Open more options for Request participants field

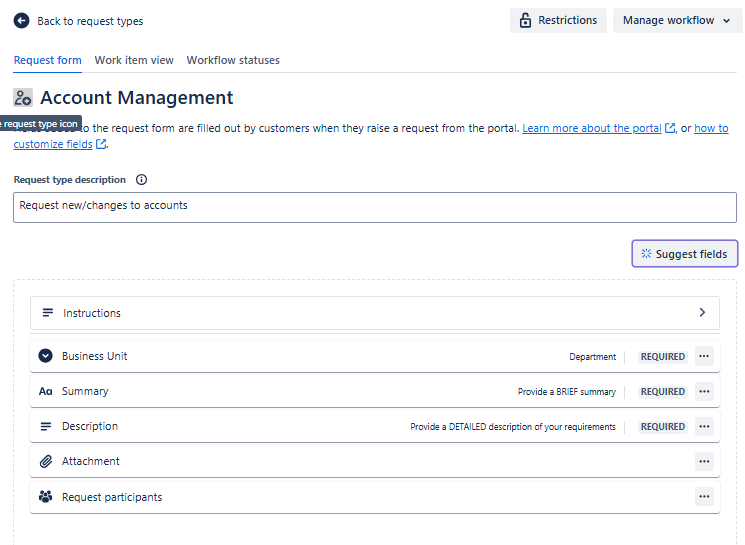[704, 497]
